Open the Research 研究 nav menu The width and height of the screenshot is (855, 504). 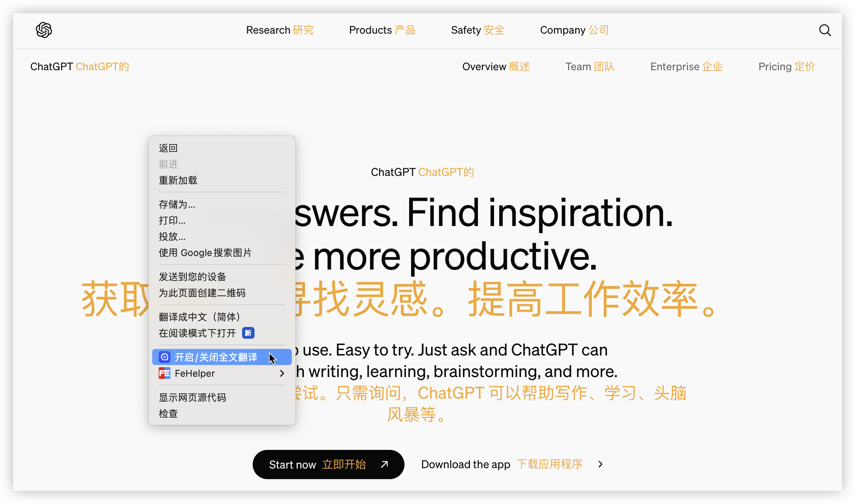pos(280,30)
